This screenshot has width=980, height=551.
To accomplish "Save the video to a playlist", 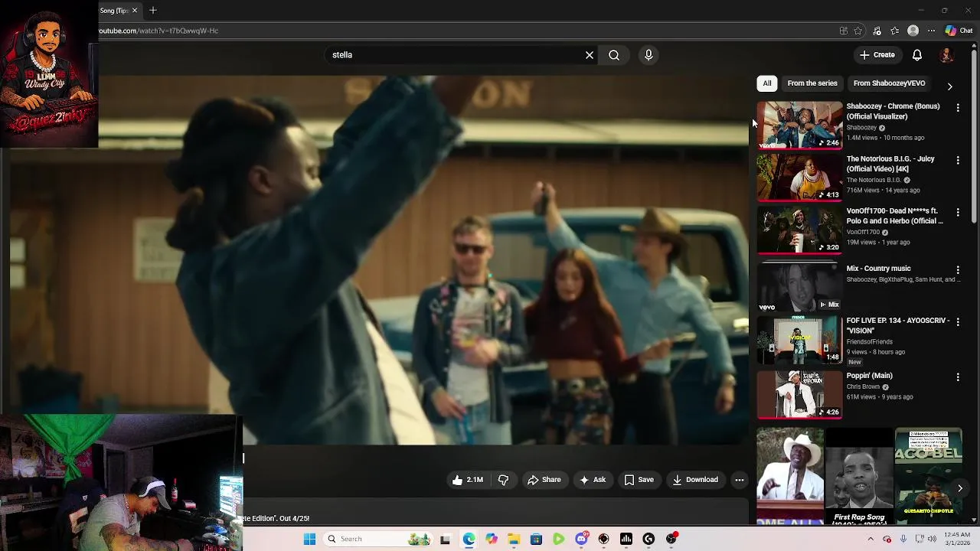I will click(x=639, y=480).
